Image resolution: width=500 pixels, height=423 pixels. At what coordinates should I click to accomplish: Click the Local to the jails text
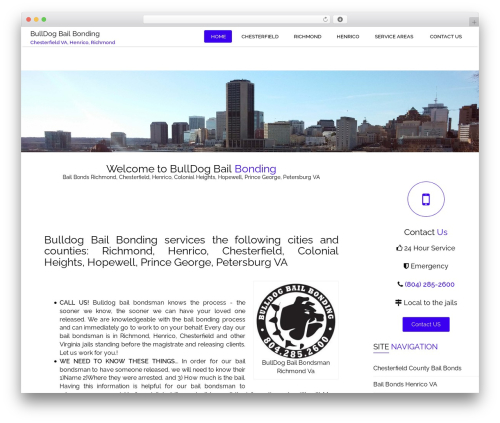click(x=430, y=303)
